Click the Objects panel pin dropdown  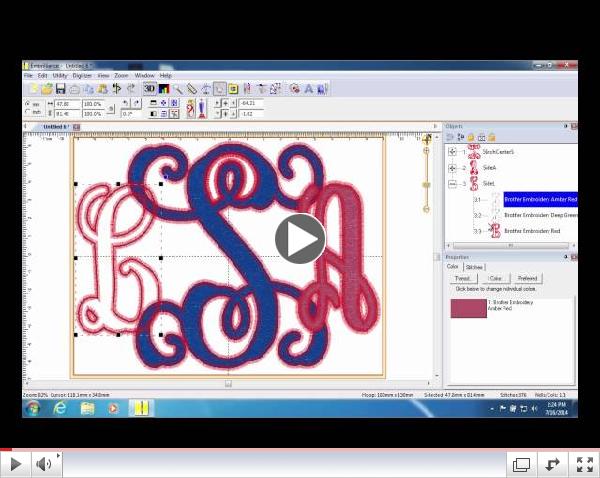(566, 126)
